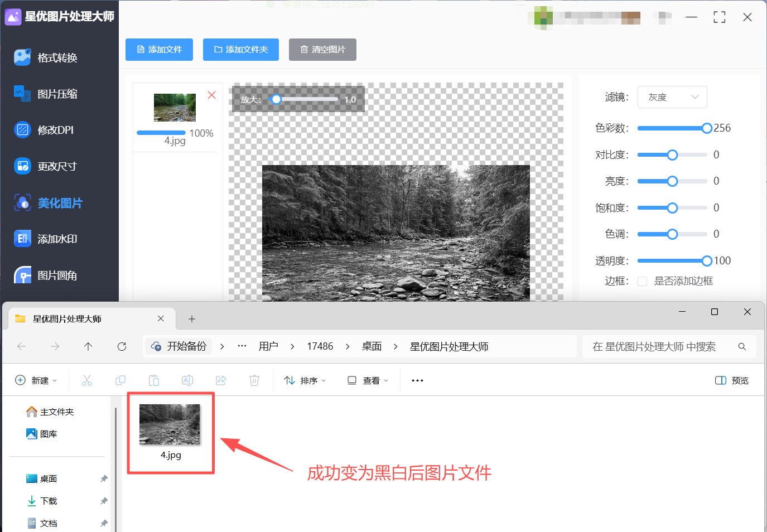Click the Copy icon in Explorer toolbar
The height and width of the screenshot is (532, 767).
pyautogui.click(x=120, y=380)
